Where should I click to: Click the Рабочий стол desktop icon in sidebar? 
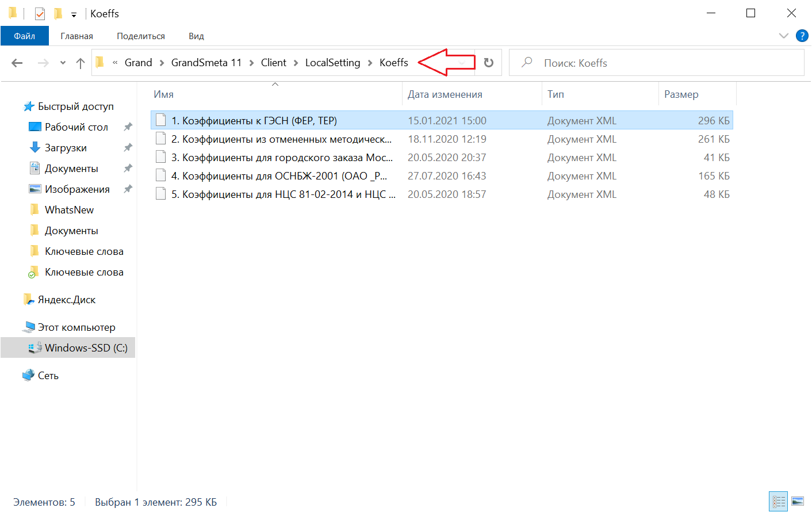click(35, 127)
